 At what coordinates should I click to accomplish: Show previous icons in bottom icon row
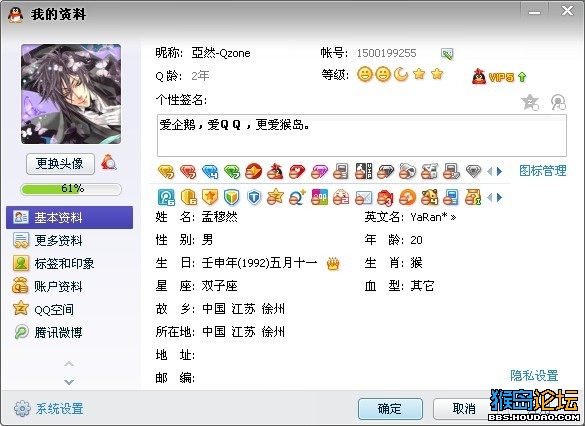pyautogui.click(x=490, y=197)
